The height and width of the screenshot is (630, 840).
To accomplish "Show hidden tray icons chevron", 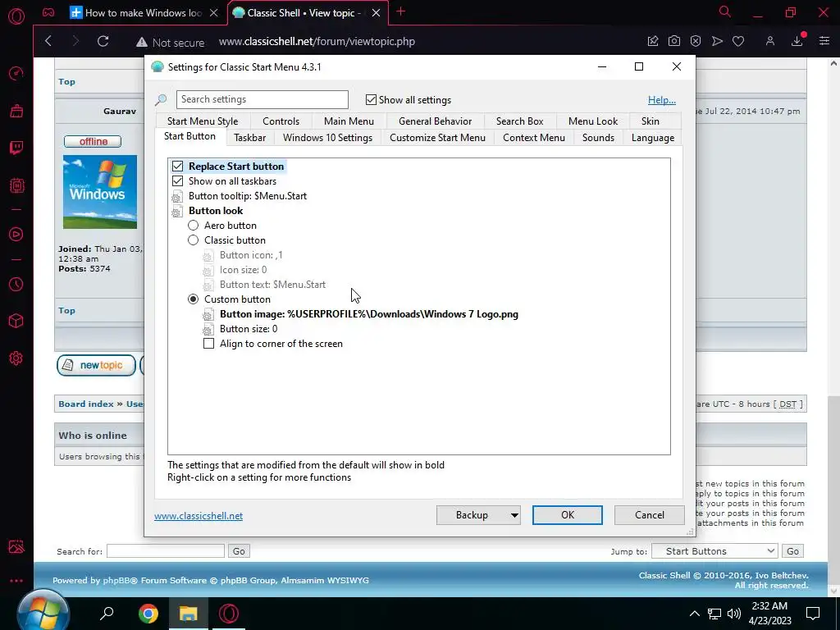I will point(694,614).
